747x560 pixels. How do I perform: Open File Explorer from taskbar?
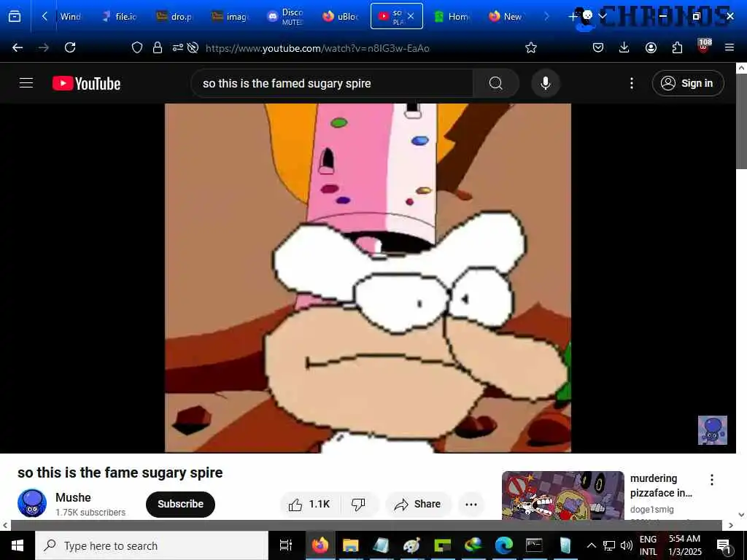click(350, 545)
